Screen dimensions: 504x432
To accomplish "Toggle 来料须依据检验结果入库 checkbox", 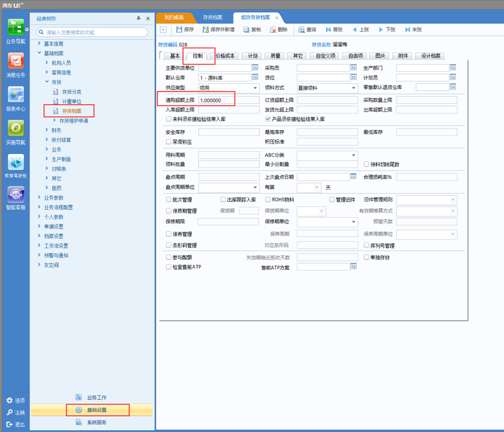I will 168,119.
